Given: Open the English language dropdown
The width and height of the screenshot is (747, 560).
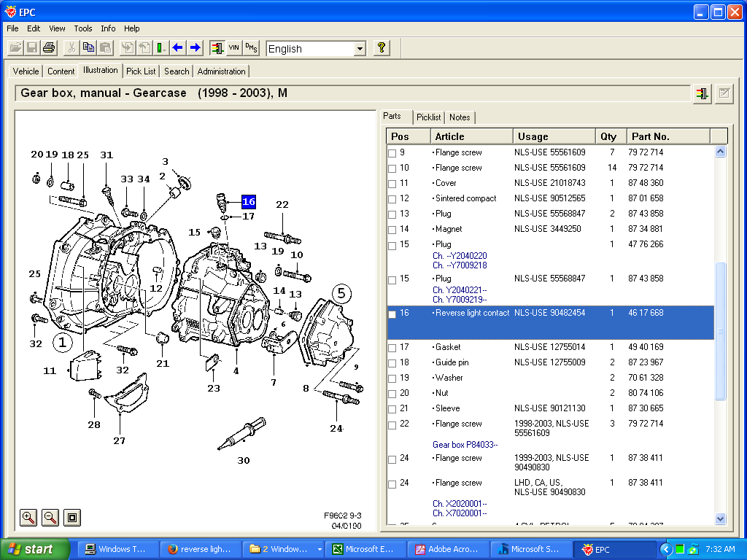Looking at the screenshot, I should 360,48.
